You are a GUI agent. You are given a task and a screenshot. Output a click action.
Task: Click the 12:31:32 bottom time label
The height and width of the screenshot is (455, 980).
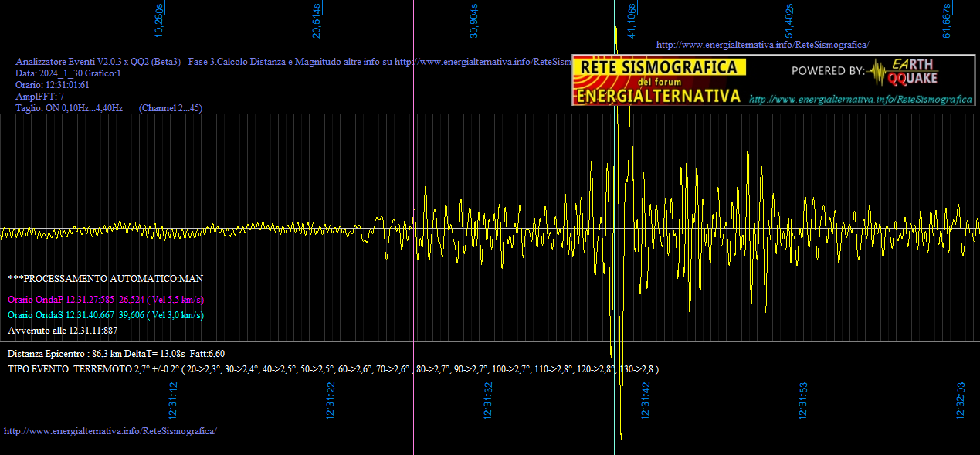click(488, 401)
